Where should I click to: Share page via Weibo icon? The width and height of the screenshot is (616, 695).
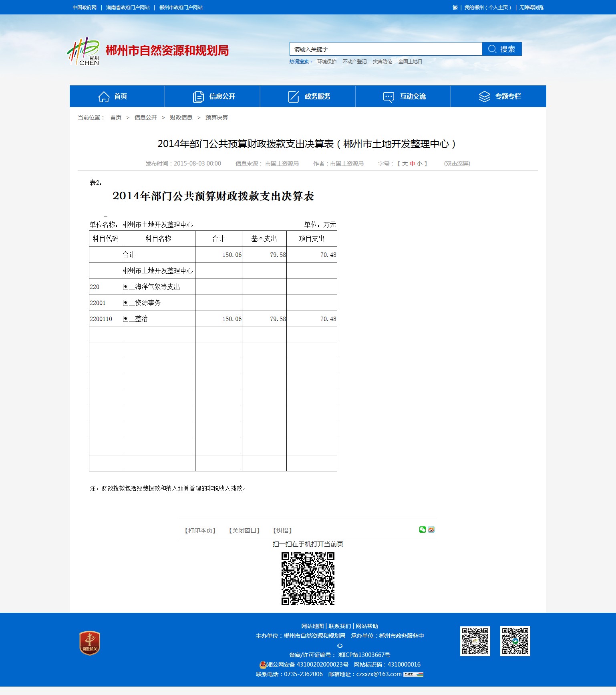pos(431,529)
